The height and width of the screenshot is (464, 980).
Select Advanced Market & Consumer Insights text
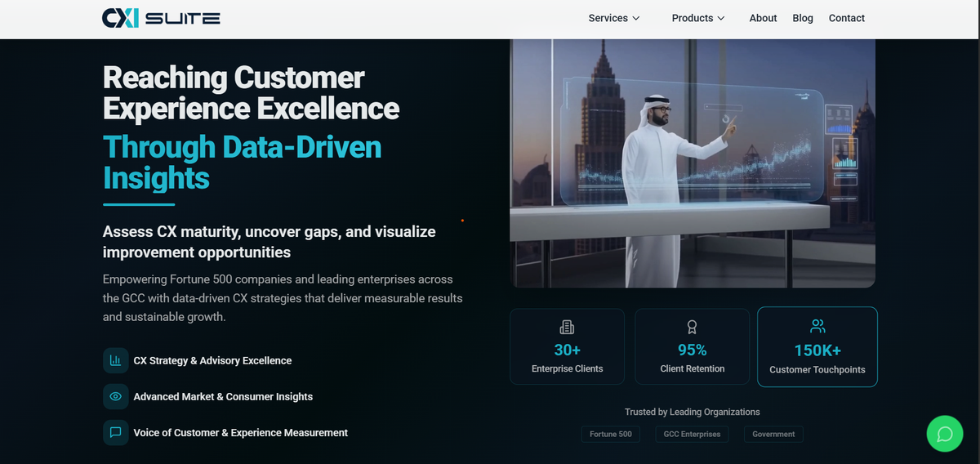(x=223, y=396)
